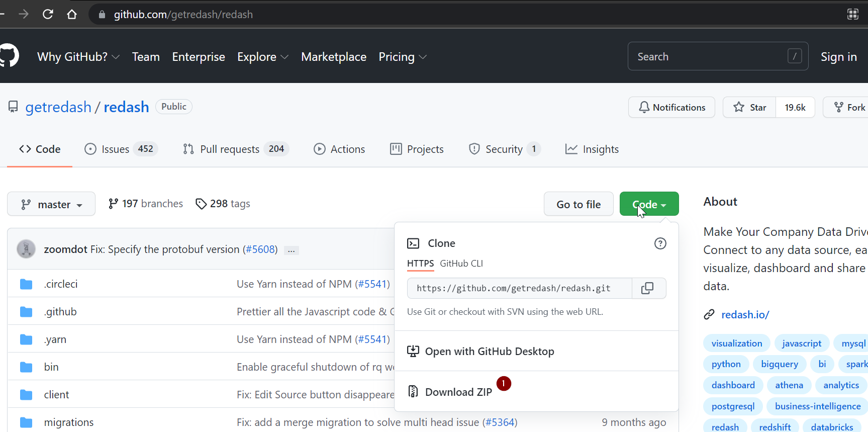The width and height of the screenshot is (868, 432).
Task: Toggle the green Code dropdown button
Action: tap(649, 204)
